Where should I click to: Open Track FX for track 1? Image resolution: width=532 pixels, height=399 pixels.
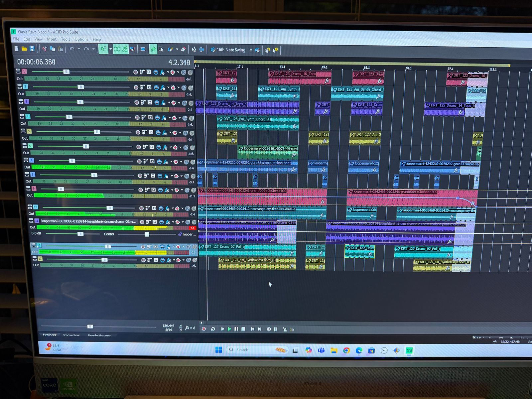point(162,72)
